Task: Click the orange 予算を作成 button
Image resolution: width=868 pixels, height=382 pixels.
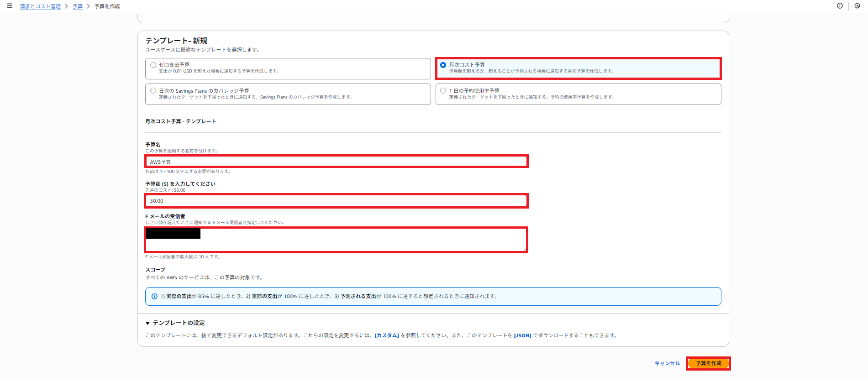Action: (x=708, y=363)
